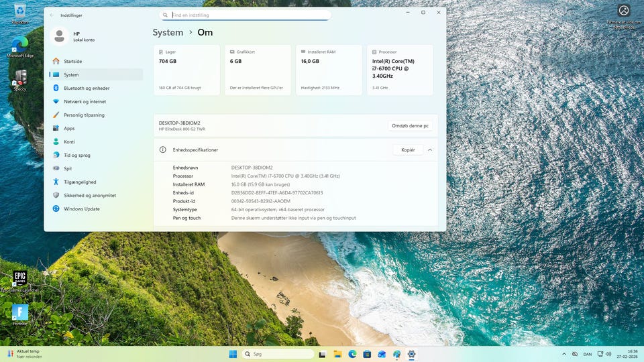644x362 pixels.
Task: Click the Settings gear icon in taskbar
Action: tap(411, 354)
